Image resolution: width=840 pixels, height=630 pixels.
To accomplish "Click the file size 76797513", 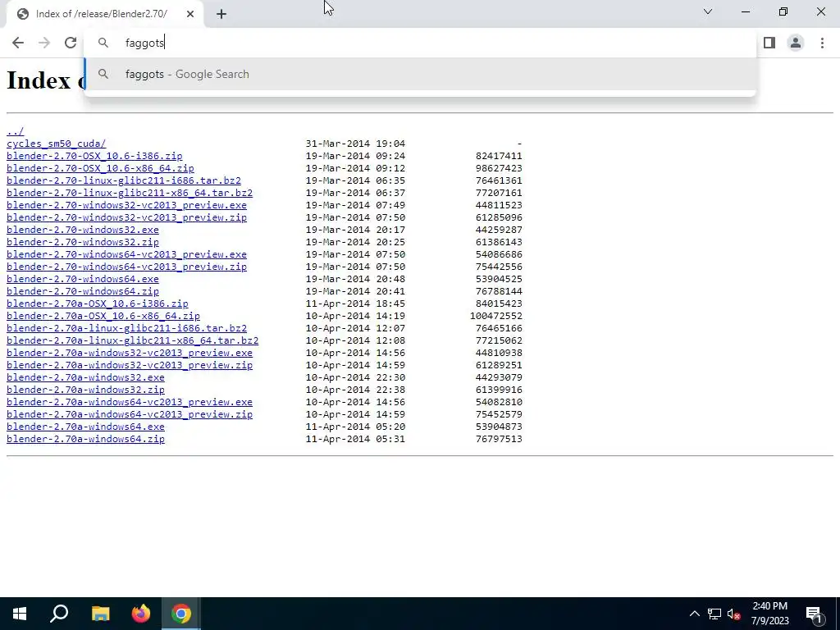I will [499, 440].
